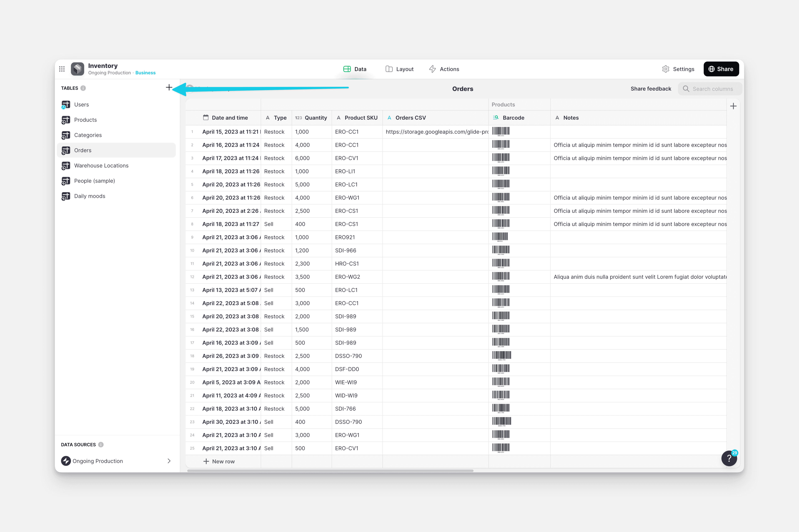Select the Type column header
The image size is (799, 532).
276,118
